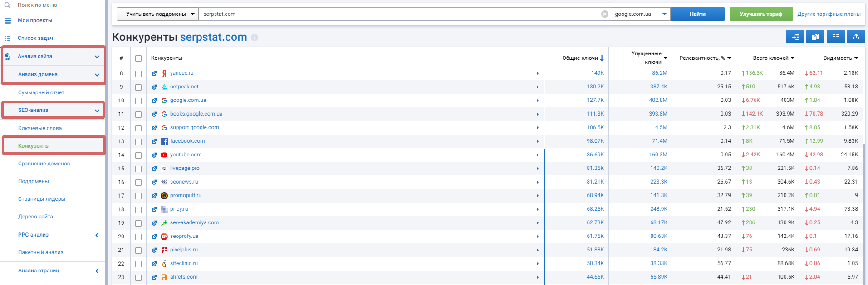Clear the domain search field with X icon

click(604, 14)
